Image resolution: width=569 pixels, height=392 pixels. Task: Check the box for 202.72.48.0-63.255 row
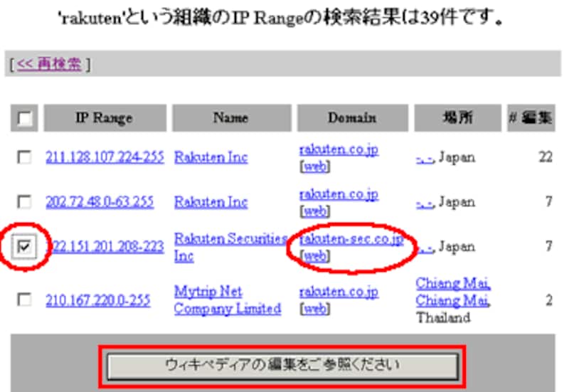pyautogui.click(x=24, y=202)
